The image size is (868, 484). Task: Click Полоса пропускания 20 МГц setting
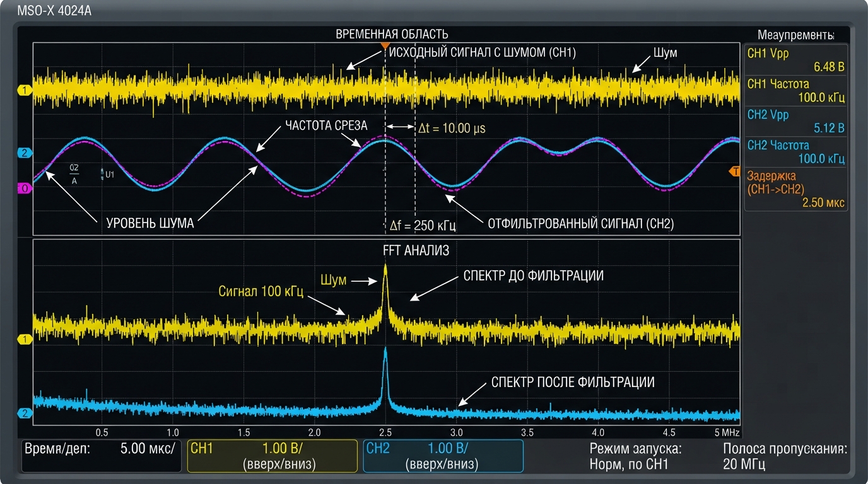pyautogui.click(x=785, y=457)
